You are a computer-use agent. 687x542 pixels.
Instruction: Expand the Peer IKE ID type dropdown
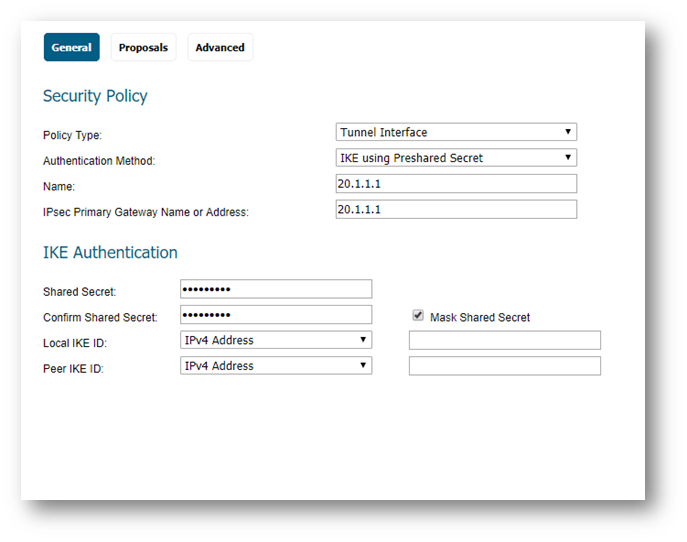(276, 366)
